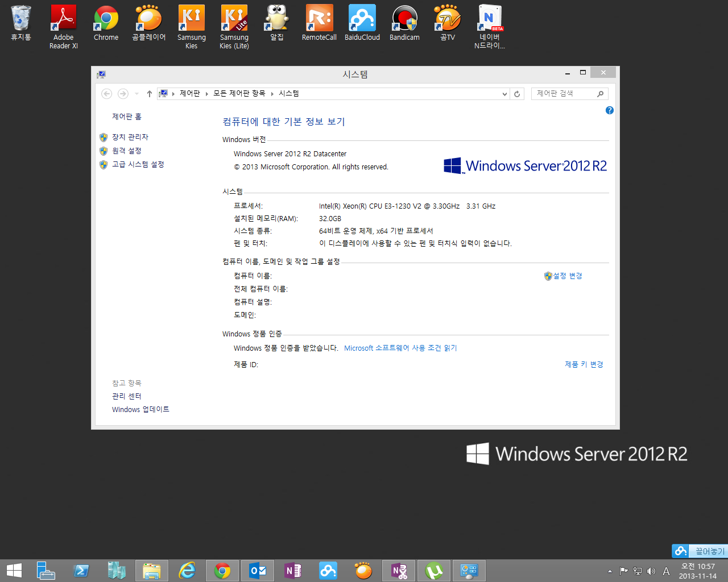Screen dimensions: 728x582
Task: Select the Samsung Kies desktop shortcut
Action: (x=192, y=27)
